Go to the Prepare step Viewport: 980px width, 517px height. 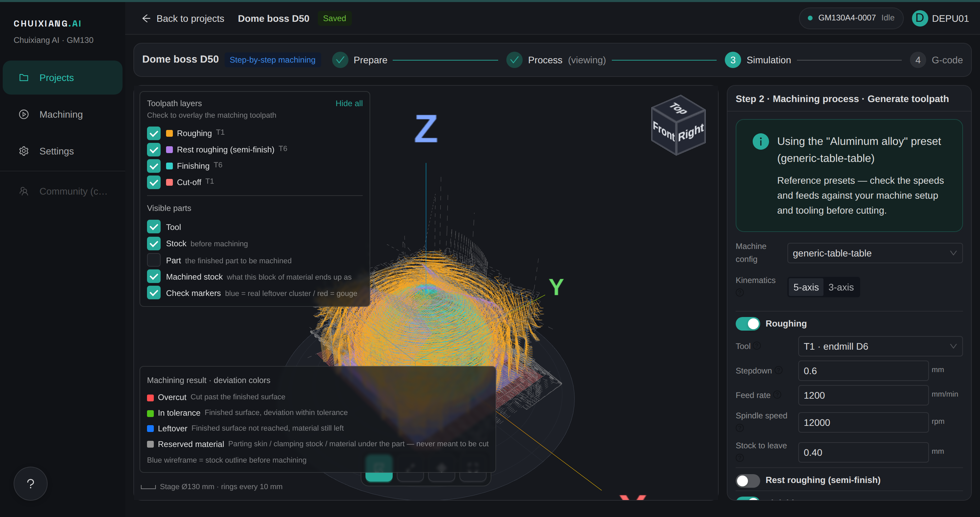360,60
